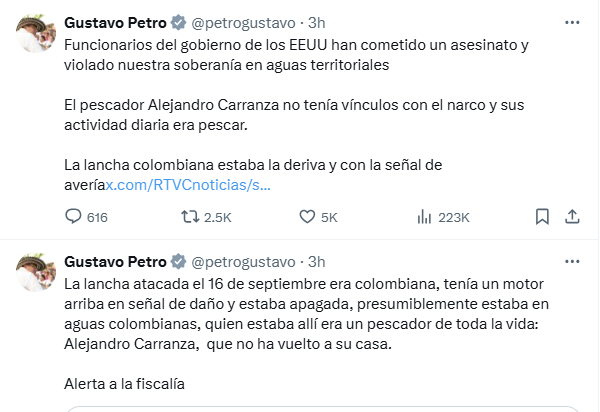The image size is (600, 412).
Task: Click the 3h timestamp on 'La lancha atacada' tweet
Action: tap(316, 262)
